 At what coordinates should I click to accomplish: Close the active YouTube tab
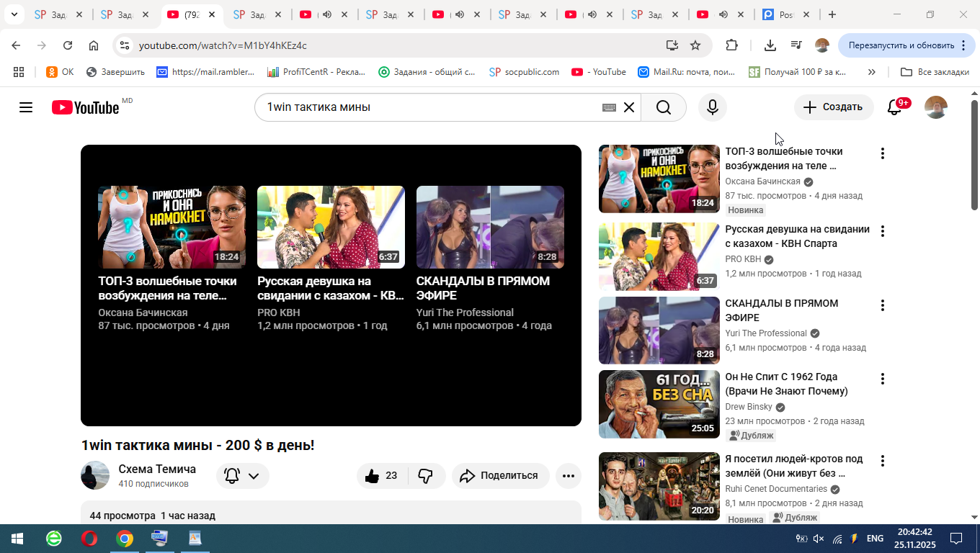coord(212,14)
